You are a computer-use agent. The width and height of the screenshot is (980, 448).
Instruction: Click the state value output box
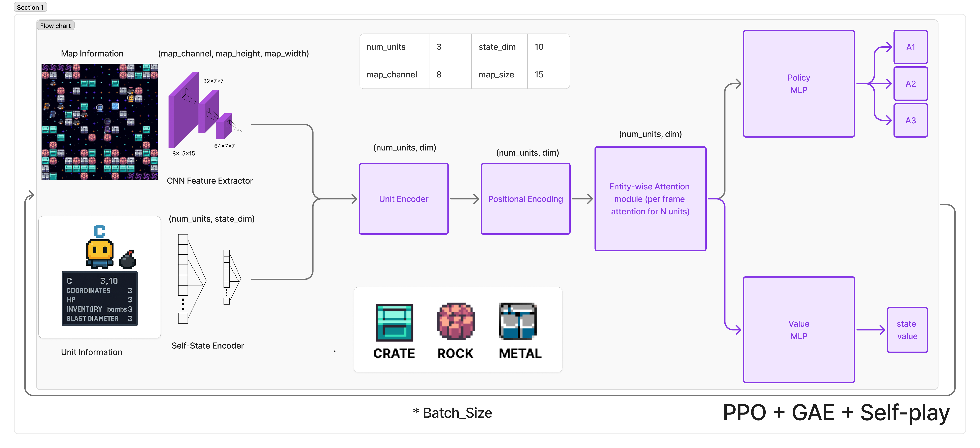coord(907,330)
